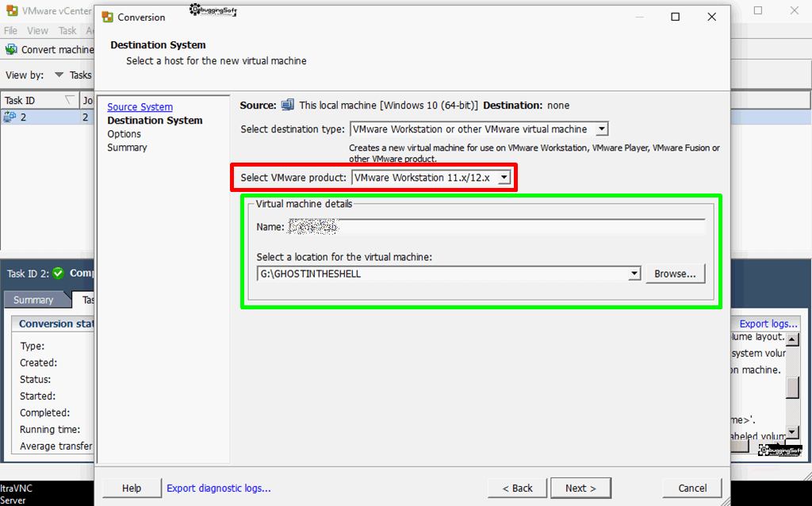Click the "Destination: none" text
812x506 pixels.
coord(527,105)
